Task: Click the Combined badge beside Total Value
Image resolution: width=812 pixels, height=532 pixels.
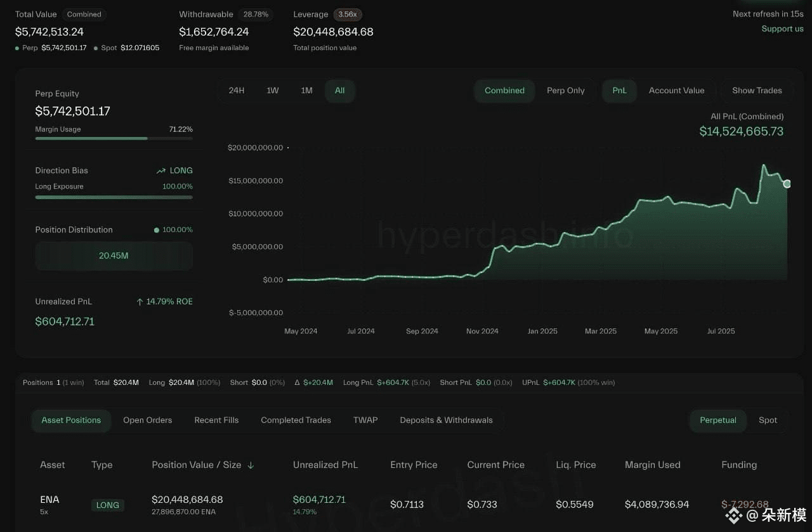Action: [x=84, y=14]
